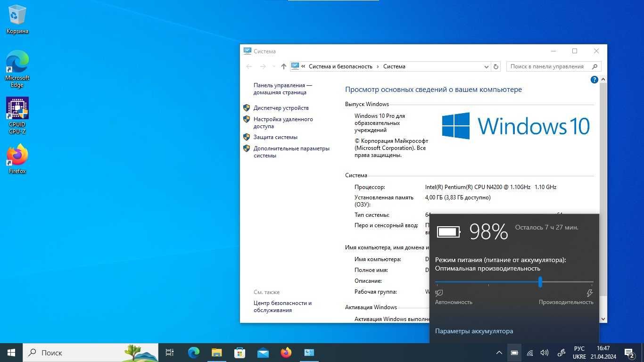Open the Mail app from the taskbar
This screenshot has height=362, width=644.
(x=263, y=353)
